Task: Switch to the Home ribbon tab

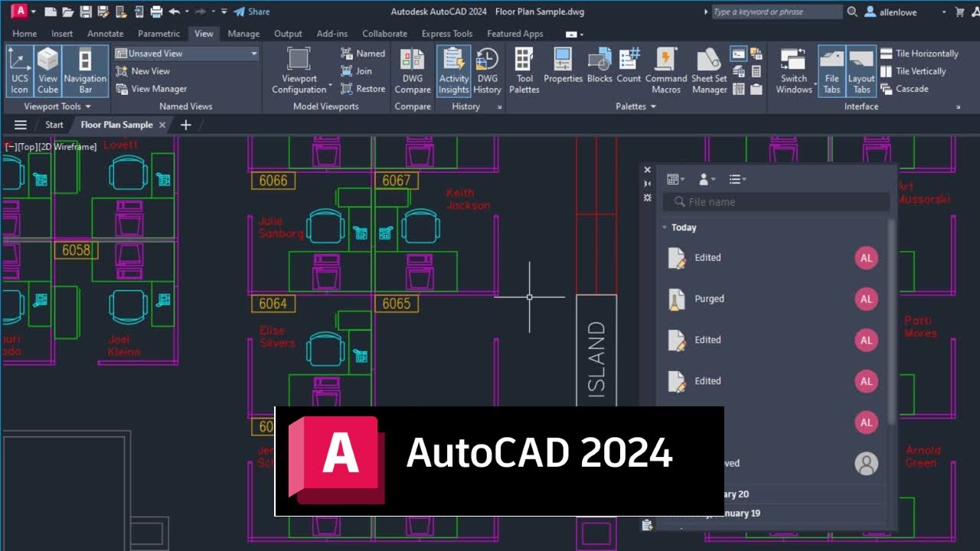Action: tap(24, 34)
